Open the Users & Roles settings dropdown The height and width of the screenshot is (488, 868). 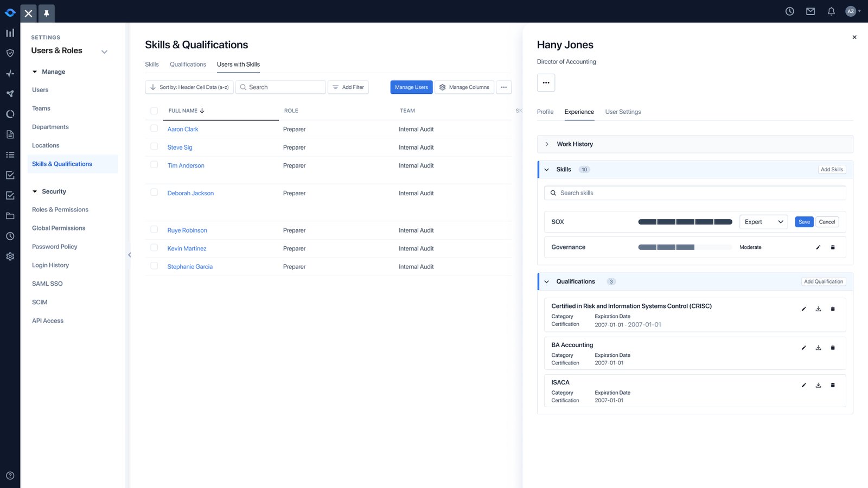(105, 52)
